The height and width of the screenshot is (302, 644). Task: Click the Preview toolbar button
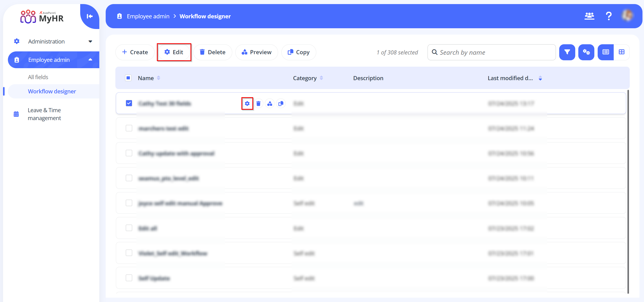pyautogui.click(x=256, y=52)
